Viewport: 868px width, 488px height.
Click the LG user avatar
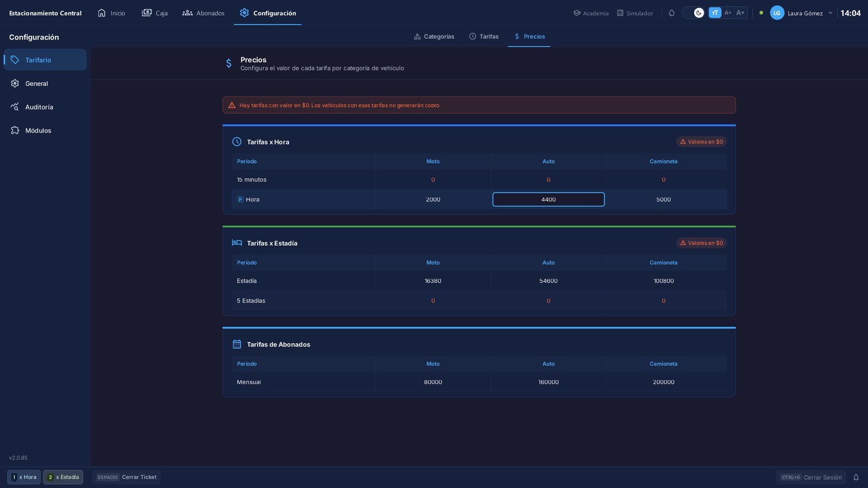[777, 13]
